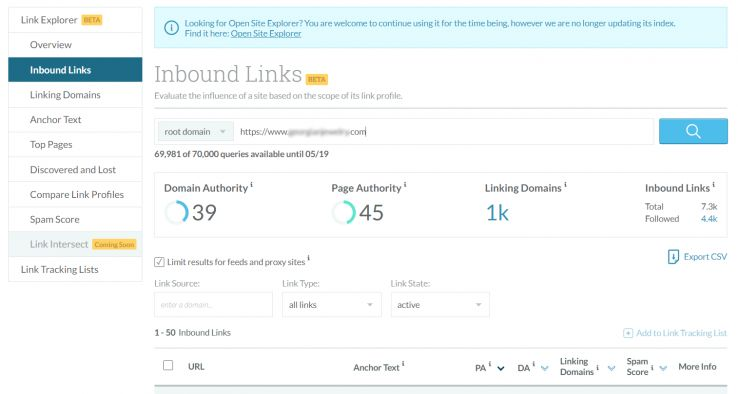Open the Link Type all links dropdown
This screenshot has width=738, height=394.
click(x=332, y=305)
